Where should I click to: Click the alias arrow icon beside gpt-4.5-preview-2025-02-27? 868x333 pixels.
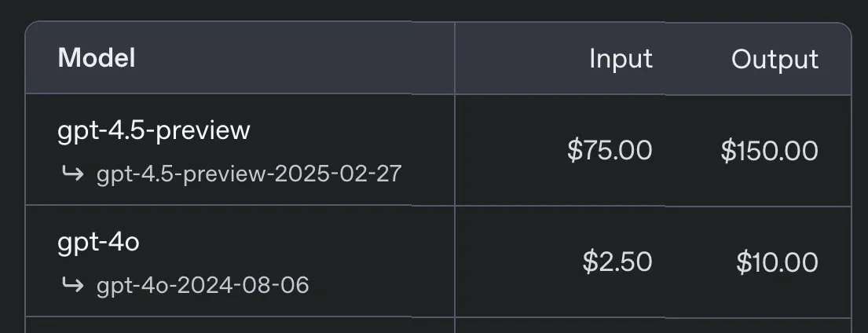pyautogui.click(x=73, y=174)
